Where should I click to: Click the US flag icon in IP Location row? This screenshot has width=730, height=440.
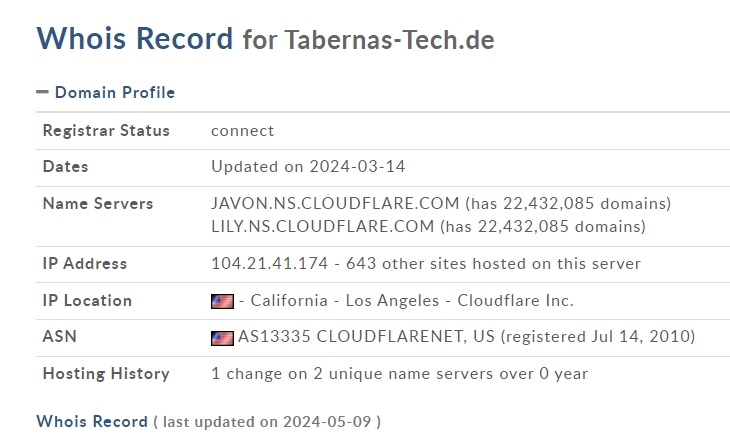coord(222,301)
